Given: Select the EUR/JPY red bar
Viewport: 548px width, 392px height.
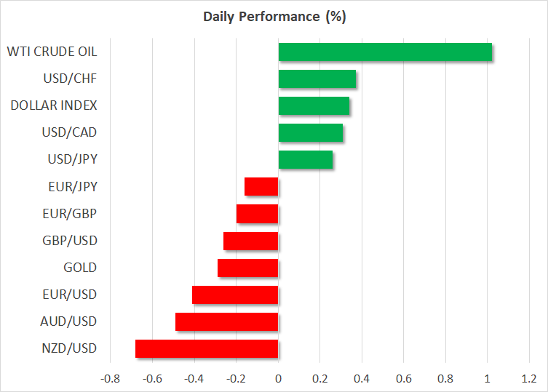Looking at the screenshot, I should pos(261,187).
